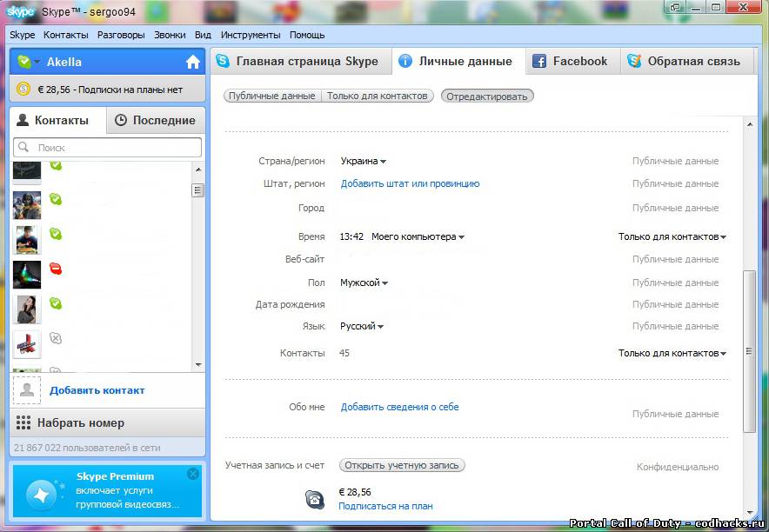Click the home icon beside Akella
The width and height of the screenshot is (769, 532).
pyautogui.click(x=193, y=63)
